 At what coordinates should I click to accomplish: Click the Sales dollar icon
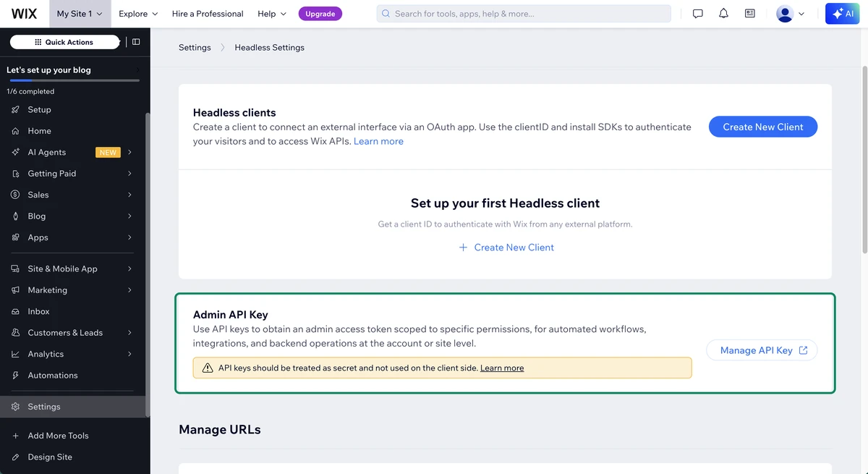15,195
